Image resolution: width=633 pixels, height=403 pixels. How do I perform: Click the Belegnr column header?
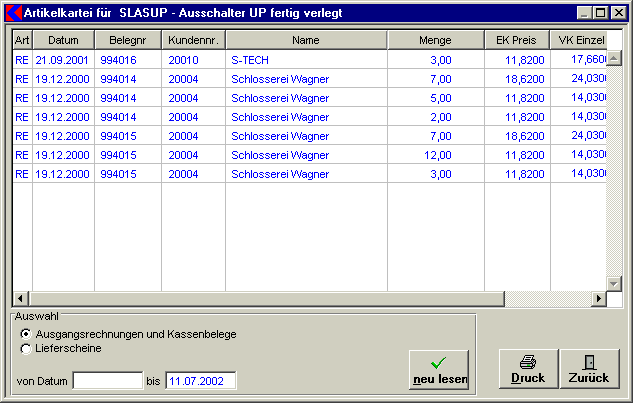click(x=127, y=40)
